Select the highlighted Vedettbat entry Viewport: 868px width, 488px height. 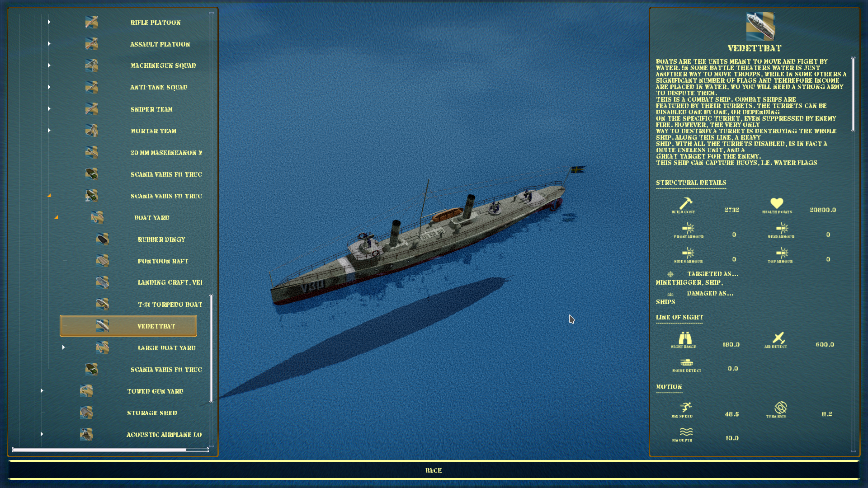128,326
